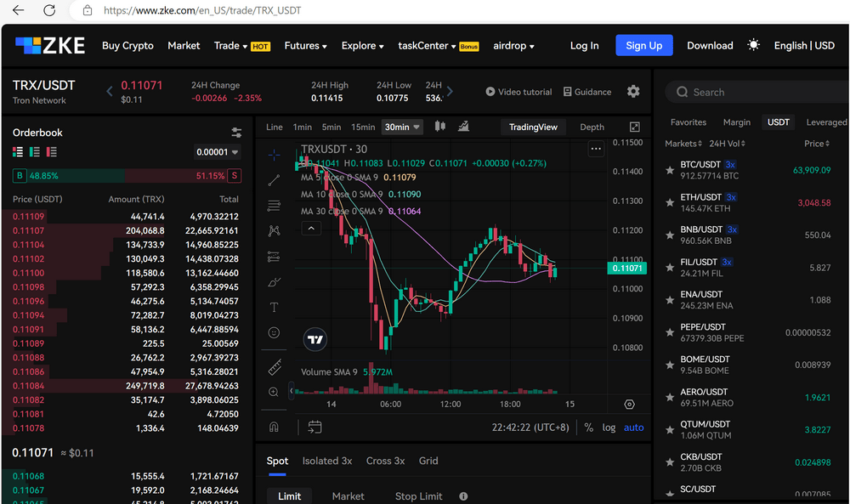Select the trend line drawing tool
Viewport: 850px width, 504px height.
pyautogui.click(x=275, y=180)
